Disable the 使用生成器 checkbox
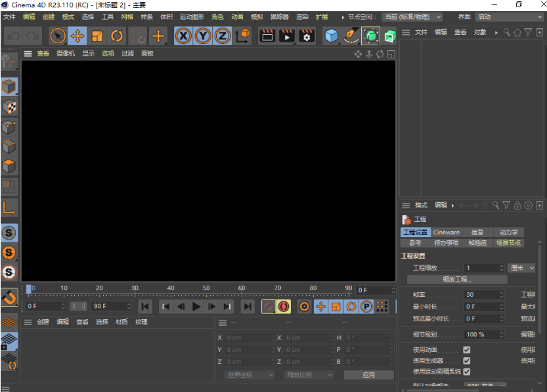Viewport: 547px width, 392px height. click(468, 360)
